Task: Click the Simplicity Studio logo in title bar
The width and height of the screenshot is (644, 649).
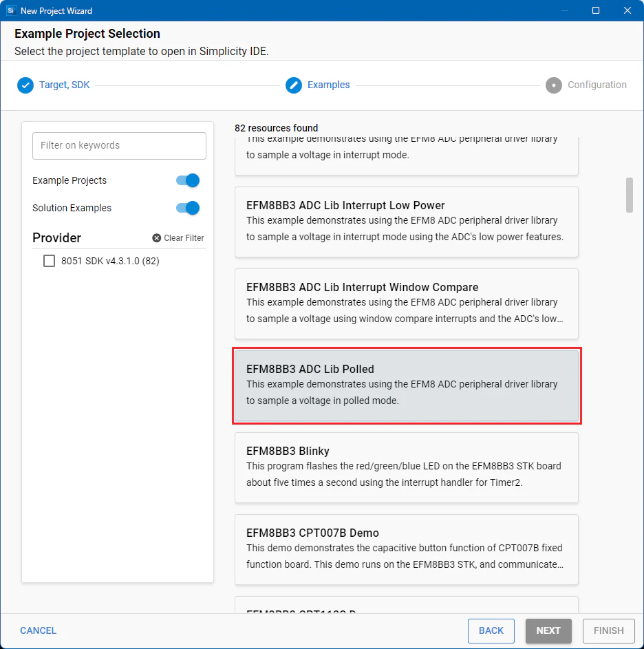Action: coord(11,10)
